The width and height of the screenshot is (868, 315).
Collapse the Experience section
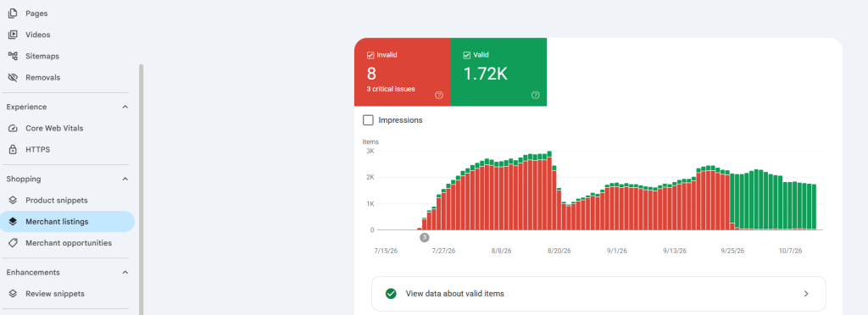tap(125, 107)
